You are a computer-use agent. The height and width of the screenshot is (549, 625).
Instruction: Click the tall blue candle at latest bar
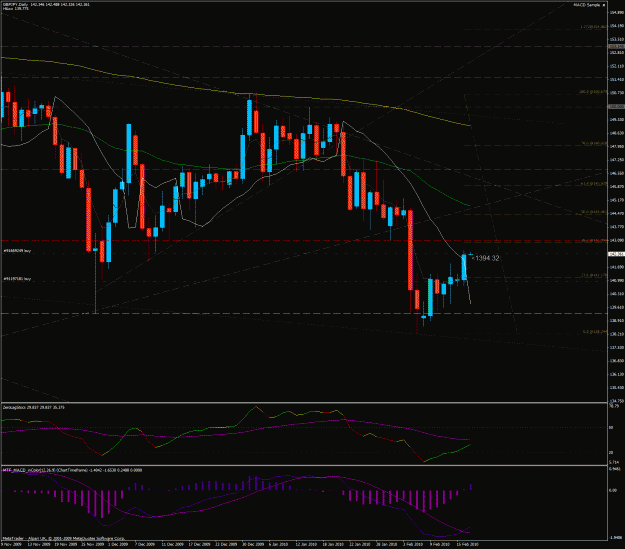click(x=464, y=267)
